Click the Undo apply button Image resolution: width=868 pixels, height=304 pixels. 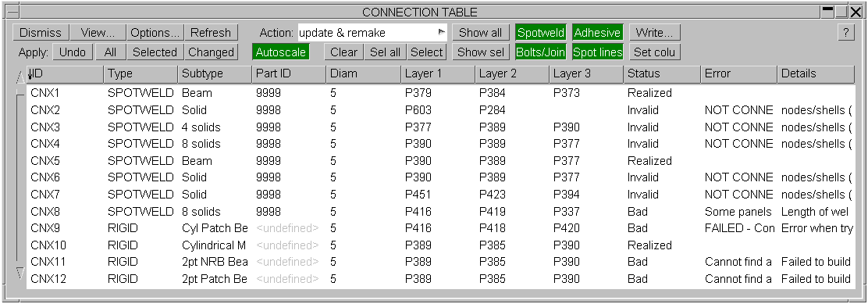click(x=73, y=52)
